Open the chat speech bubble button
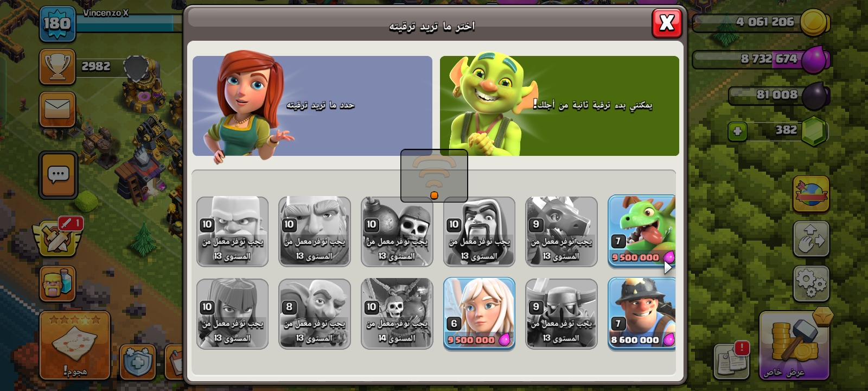This screenshot has height=391, width=868. [x=58, y=175]
